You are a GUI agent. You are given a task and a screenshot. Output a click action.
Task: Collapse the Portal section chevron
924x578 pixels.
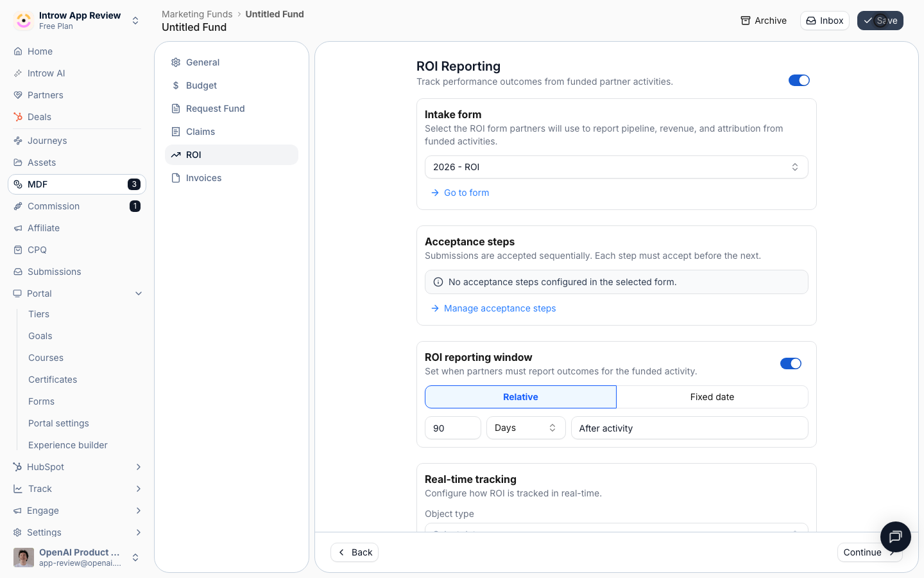click(x=139, y=293)
